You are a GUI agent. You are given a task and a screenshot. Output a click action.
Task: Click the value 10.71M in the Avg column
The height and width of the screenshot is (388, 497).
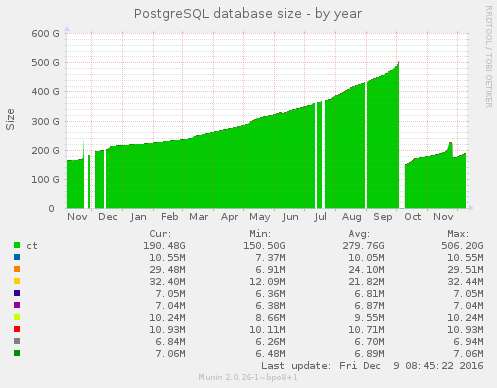366,330
